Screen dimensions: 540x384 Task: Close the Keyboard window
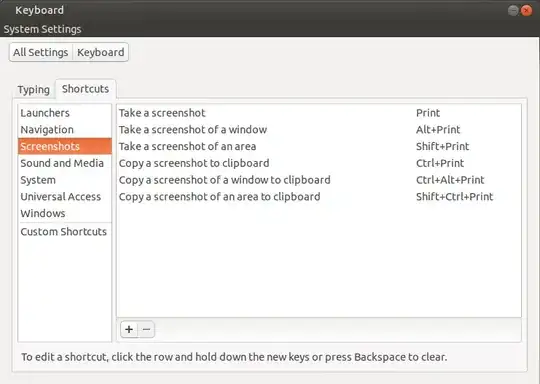tap(526, 11)
